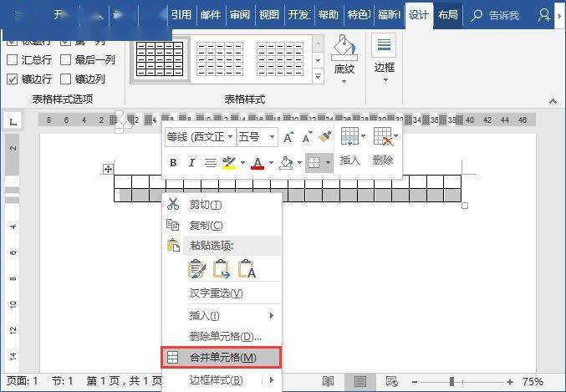Click the grow font size icon
The width and height of the screenshot is (566, 392).
pos(288,137)
